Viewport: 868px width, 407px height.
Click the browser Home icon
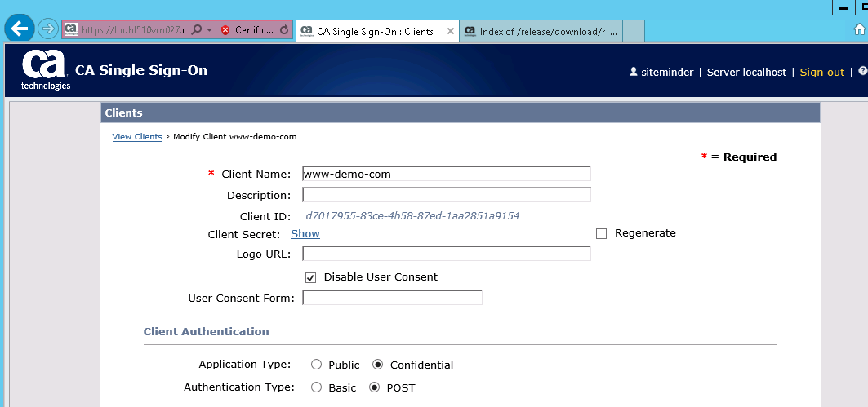[859, 29]
